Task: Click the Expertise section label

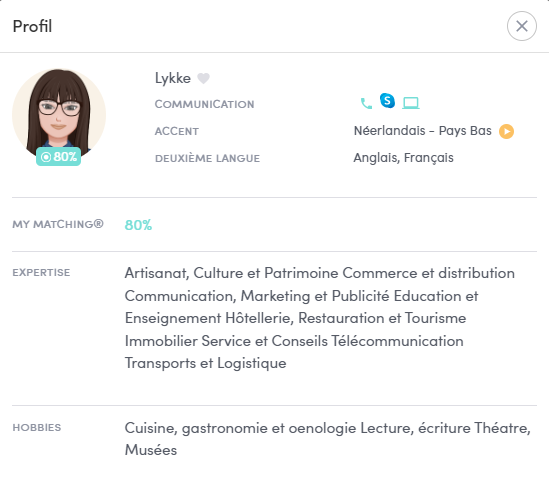Action: pos(41,272)
